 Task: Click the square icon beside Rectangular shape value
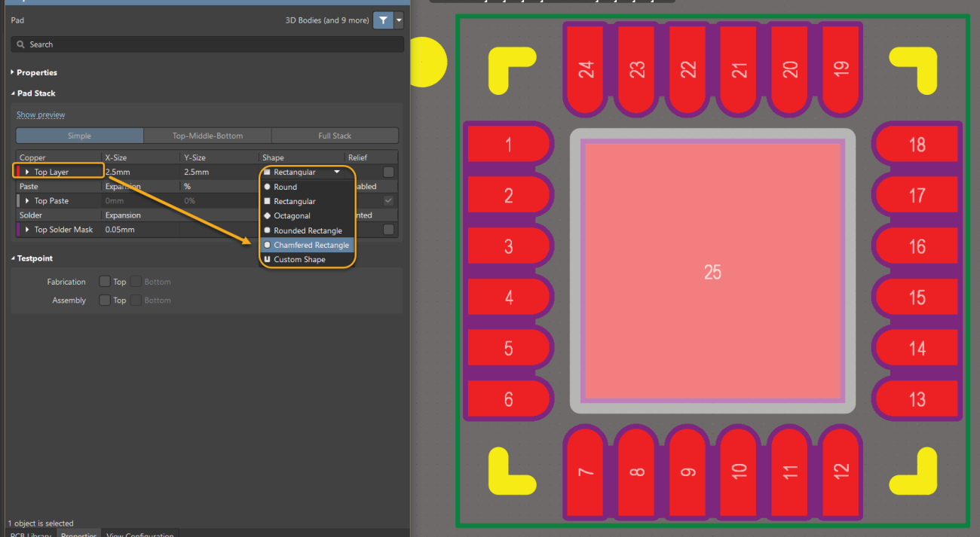[x=265, y=172]
